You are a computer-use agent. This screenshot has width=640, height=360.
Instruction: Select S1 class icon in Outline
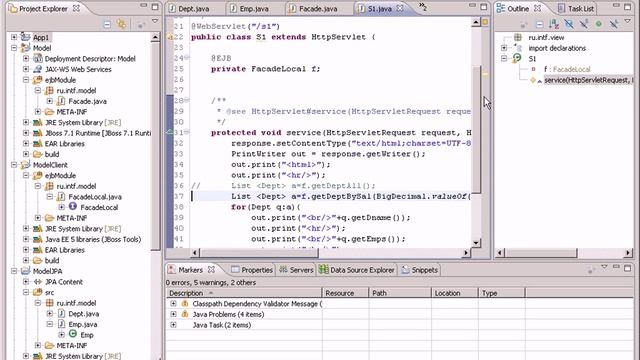(x=517, y=58)
